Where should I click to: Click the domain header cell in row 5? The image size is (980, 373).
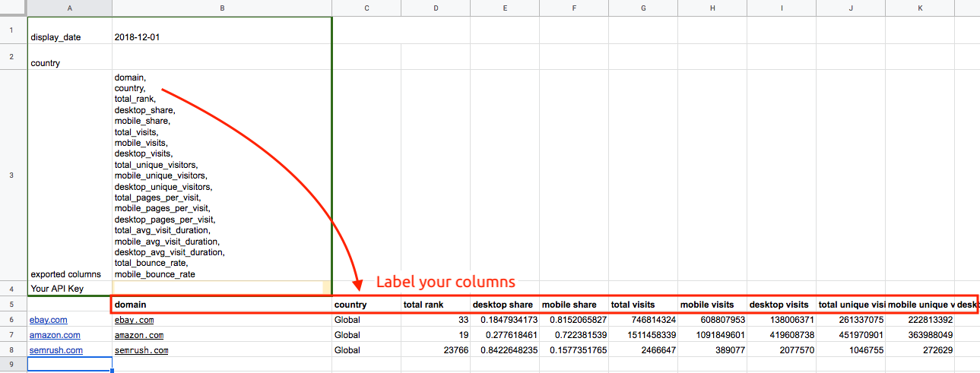222,305
